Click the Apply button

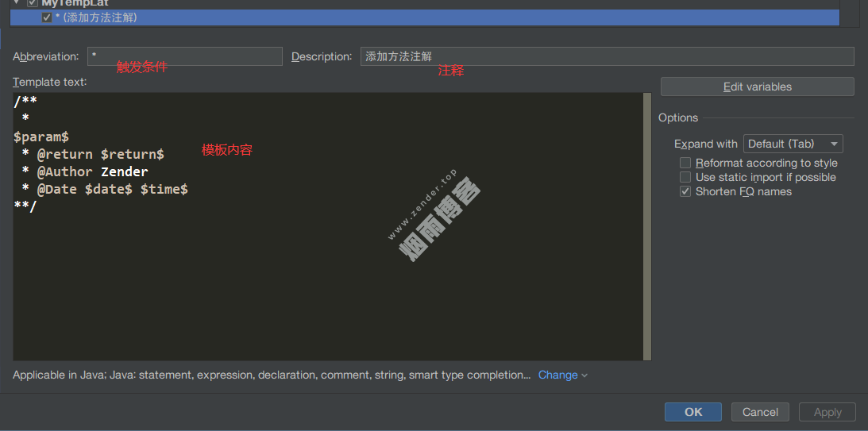(x=827, y=412)
